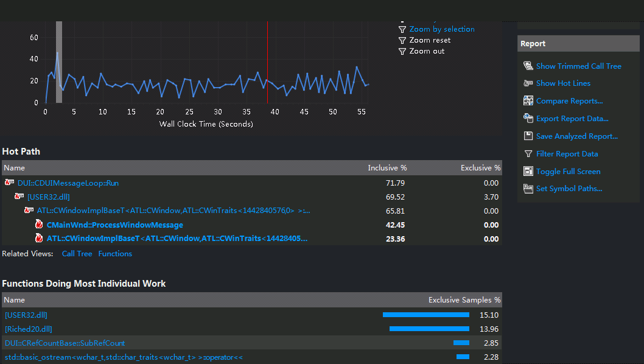
Task: Click the Save Analyzed Report floppy icon
Action: coord(528,136)
